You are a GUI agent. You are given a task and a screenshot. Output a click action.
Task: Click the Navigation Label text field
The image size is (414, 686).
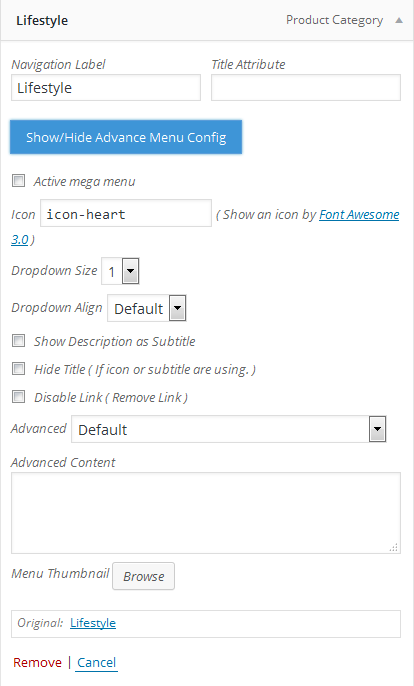(106, 88)
